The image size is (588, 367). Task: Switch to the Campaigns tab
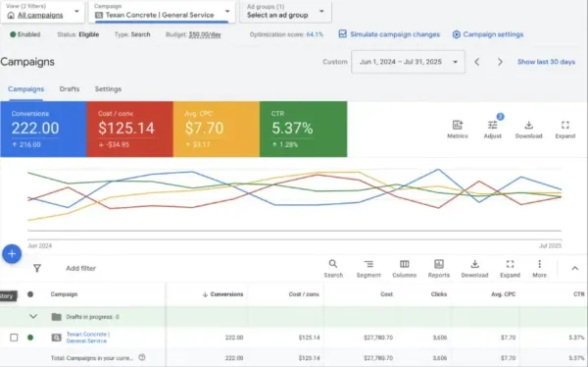(25, 89)
